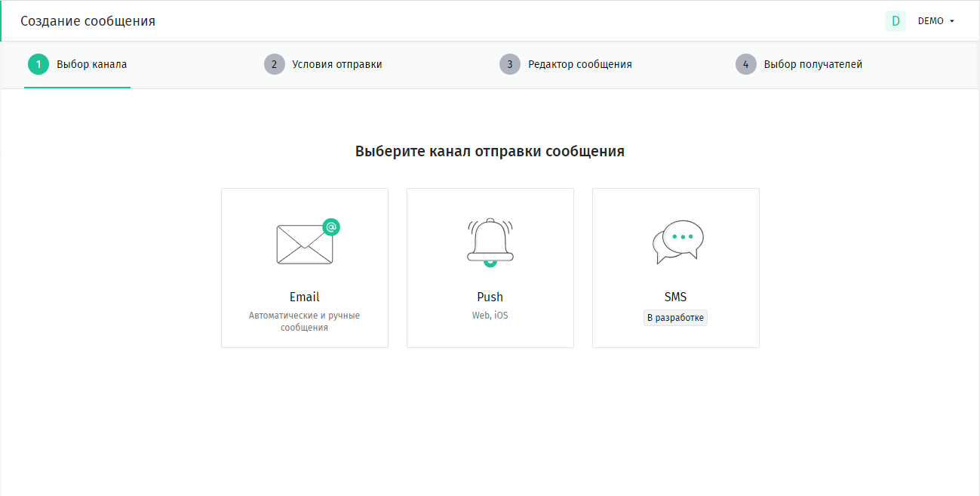
Task: Select step 1 Выбор канала tab
Action: (78, 64)
